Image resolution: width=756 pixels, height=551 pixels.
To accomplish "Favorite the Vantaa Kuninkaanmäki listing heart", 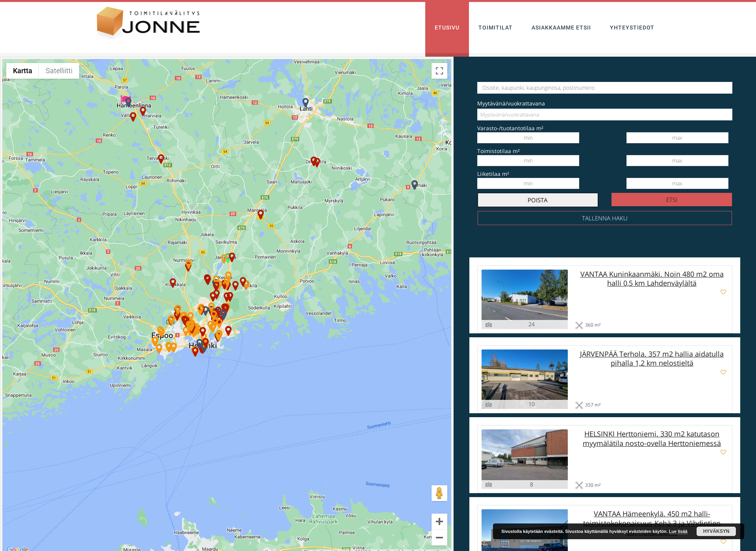I will [x=723, y=292].
